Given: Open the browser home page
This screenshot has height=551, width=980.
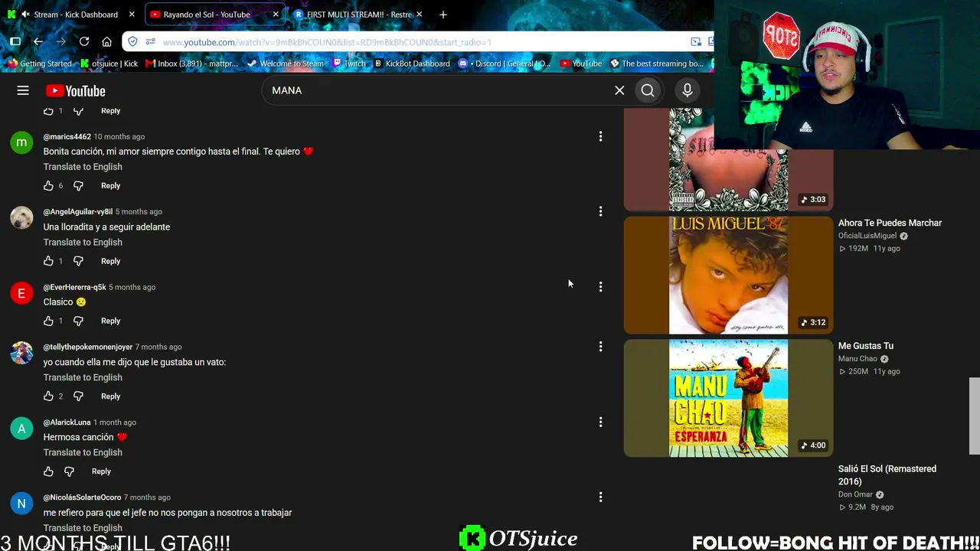Looking at the screenshot, I should [107, 41].
